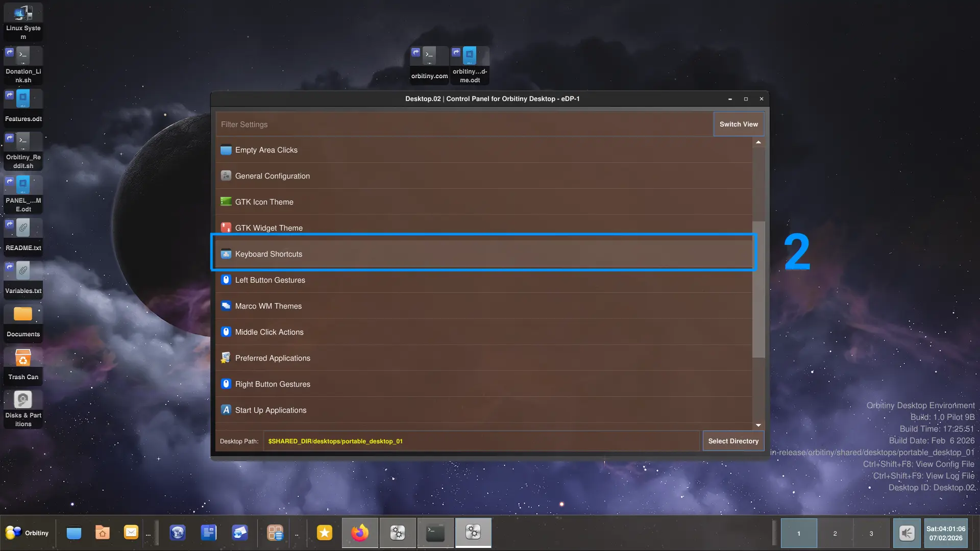
Task: Open Keyboard Shortcuts settings
Action: [268, 254]
